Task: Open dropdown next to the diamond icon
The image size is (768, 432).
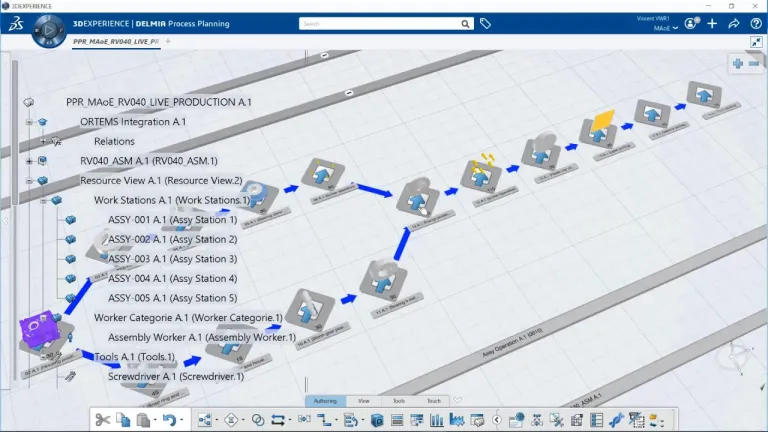Action: [243, 420]
